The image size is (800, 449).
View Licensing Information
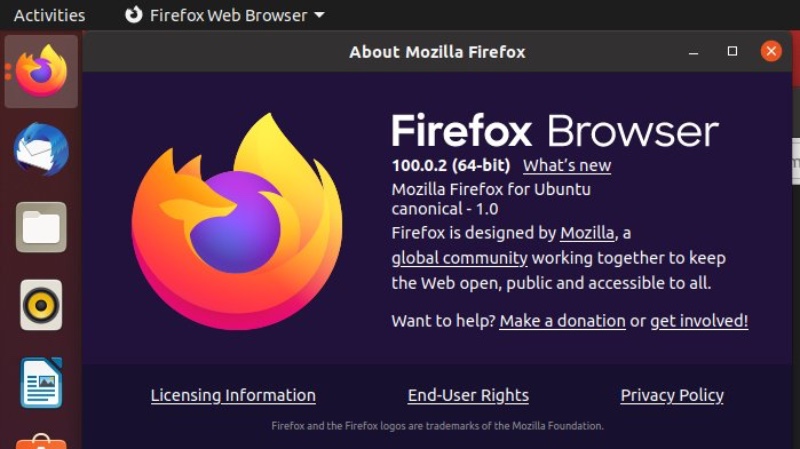pyautogui.click(x=233, y=395)
